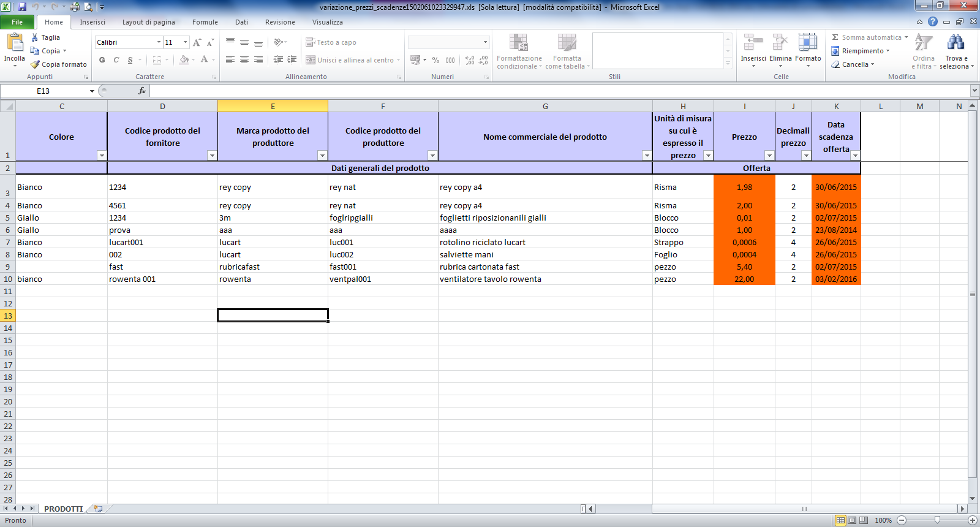This screenshot has height=527, width=980.
Task: Expand the Name Box dropdown arrow
Action: tap(92, 91)
